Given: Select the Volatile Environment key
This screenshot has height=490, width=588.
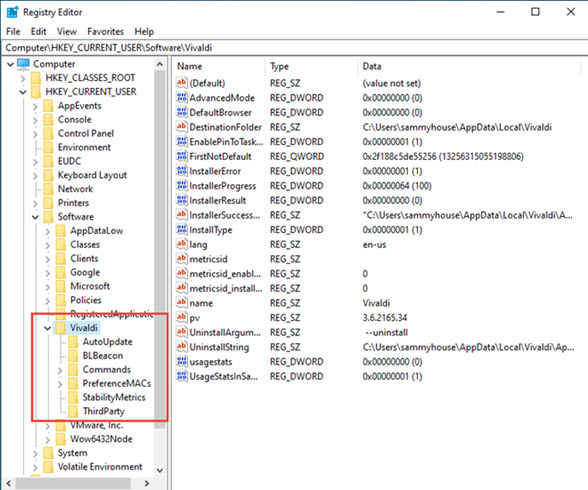Looking at the screenshot, I should point(100,466).
